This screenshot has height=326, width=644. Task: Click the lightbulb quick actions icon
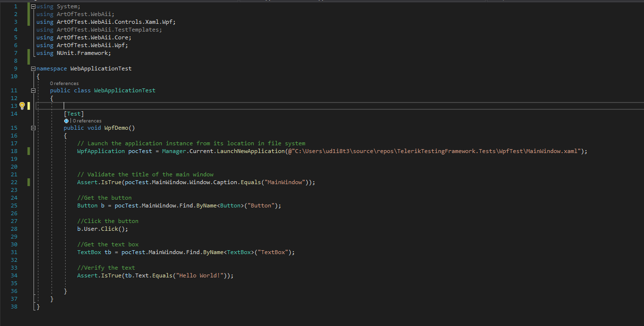[x=22, y=106]
